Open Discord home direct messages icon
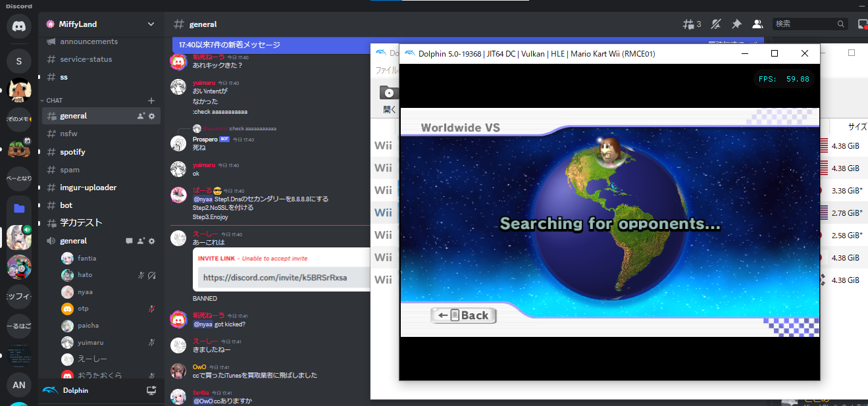 19,27
